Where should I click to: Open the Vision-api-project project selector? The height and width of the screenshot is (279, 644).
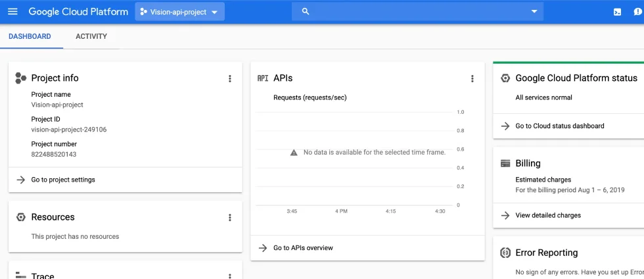pyautogui.click(x=179, y=12)
